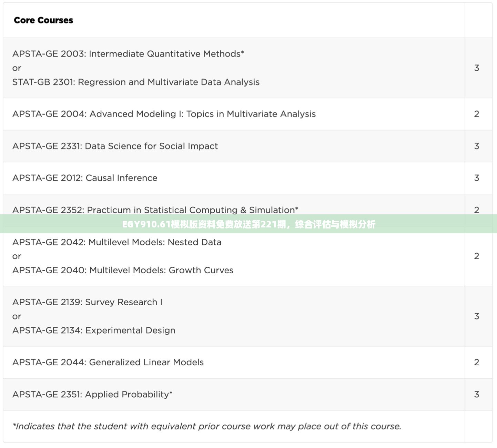
Task: Select APSTA-GE 2042 Multilevel Models Nested Data
Action: tap(117, 242)
